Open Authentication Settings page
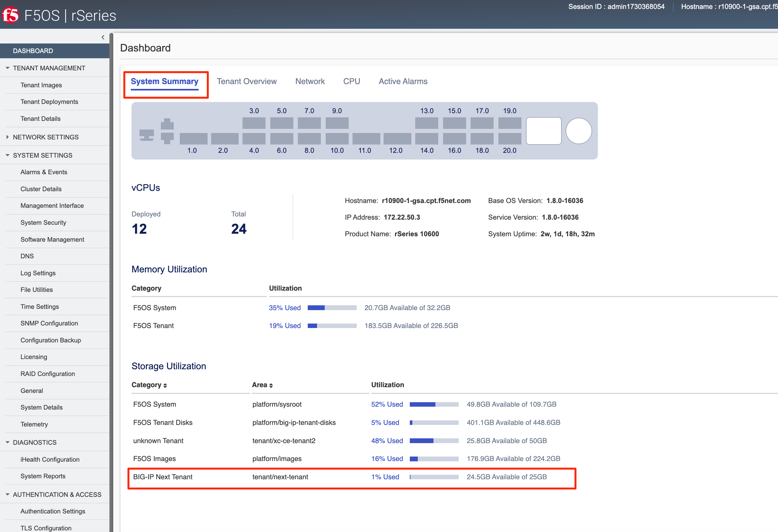778x532 pixels. click(x=53, y=511)
